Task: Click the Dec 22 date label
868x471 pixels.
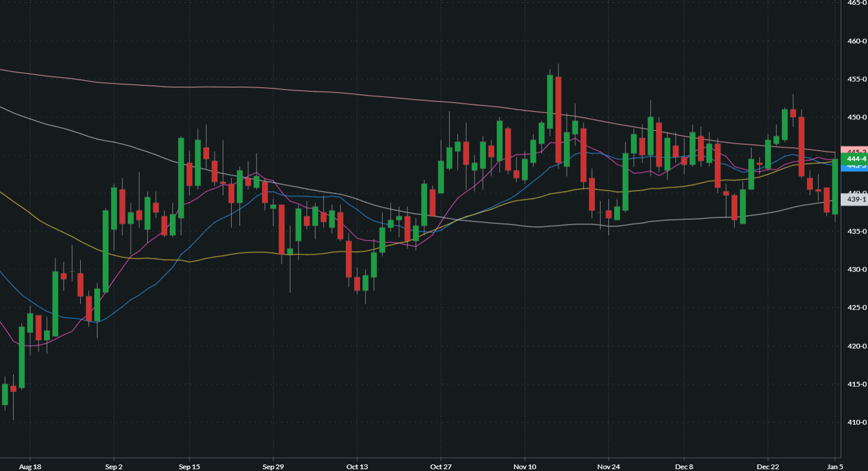Action: 768,467
